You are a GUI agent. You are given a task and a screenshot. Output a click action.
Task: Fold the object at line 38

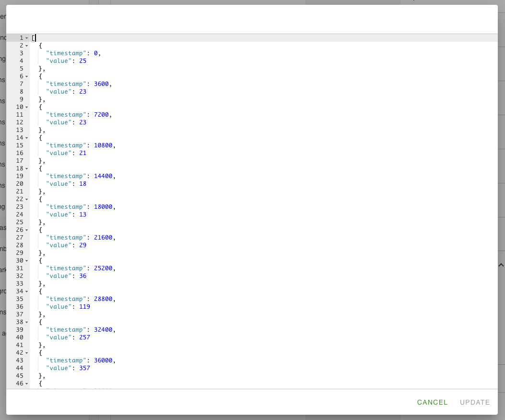[x=27, y=322]
